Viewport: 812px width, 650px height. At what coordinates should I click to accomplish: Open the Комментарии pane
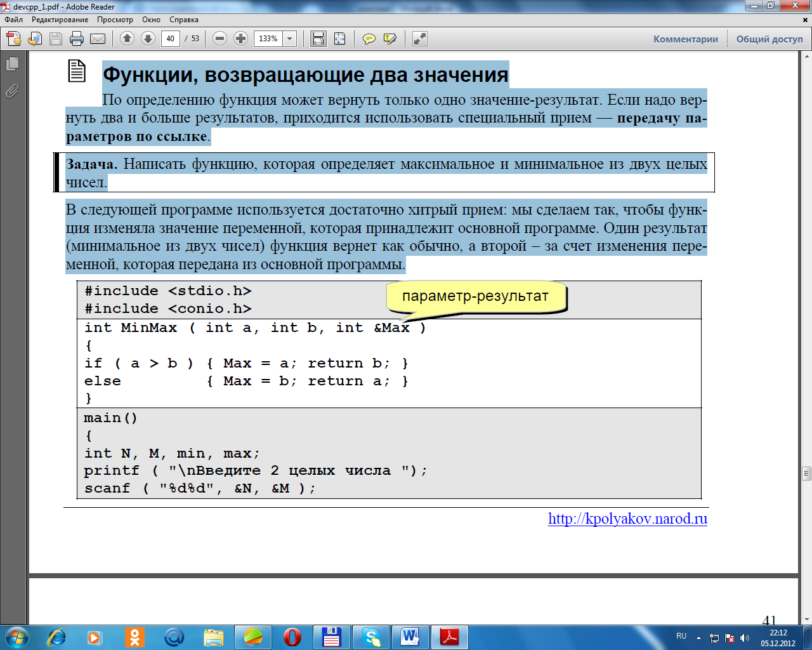pos(686,39)
